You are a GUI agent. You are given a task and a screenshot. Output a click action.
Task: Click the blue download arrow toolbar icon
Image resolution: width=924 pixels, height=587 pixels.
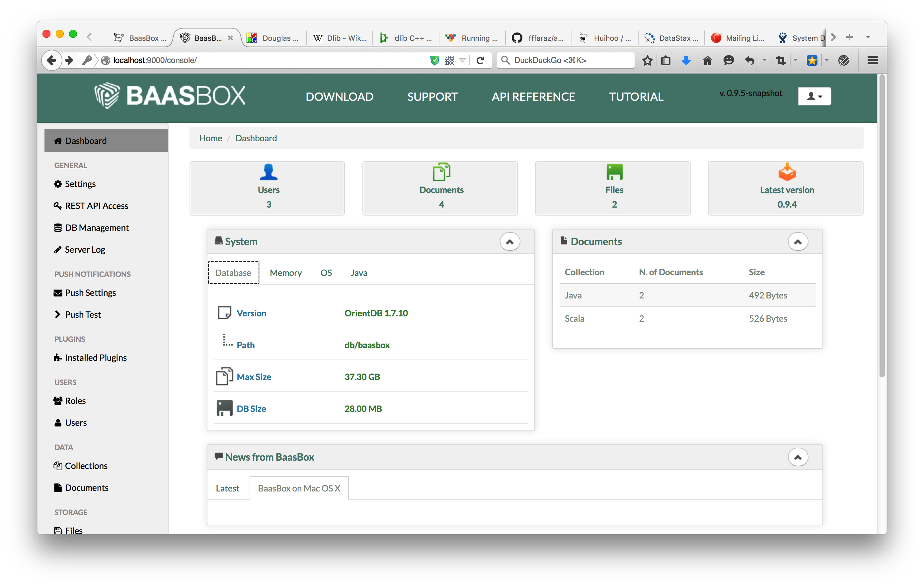point(686,60)
